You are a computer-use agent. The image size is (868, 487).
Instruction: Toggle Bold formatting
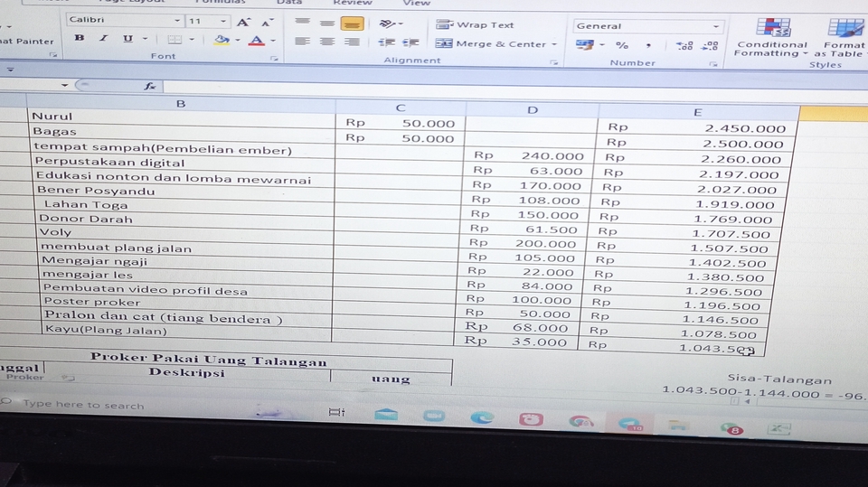(80, 38)
